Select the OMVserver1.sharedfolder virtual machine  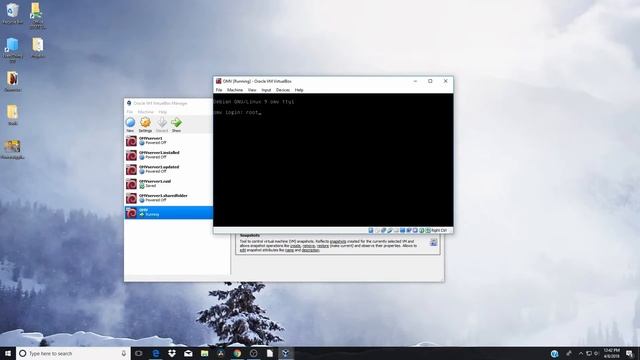click(169, 198)
